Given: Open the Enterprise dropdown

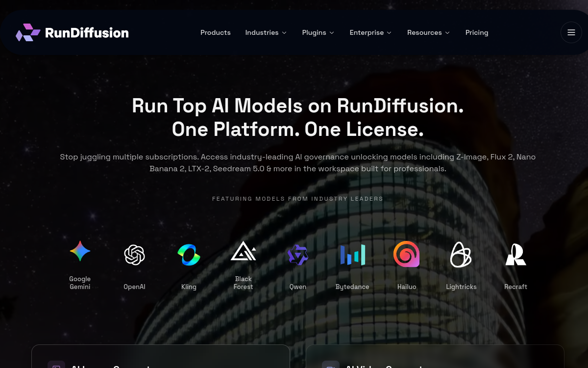Looking at the screenshot, I should tap(370, 32).
